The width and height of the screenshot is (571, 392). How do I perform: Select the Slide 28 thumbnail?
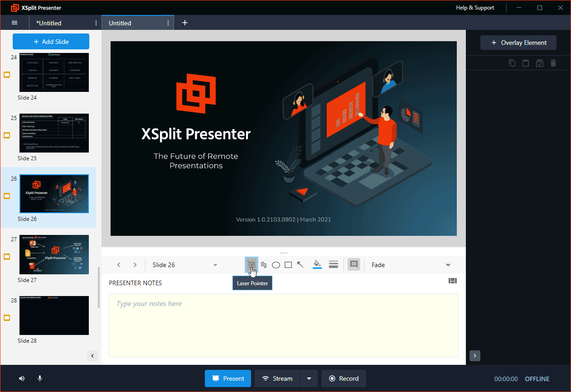[x=54, y=316]
